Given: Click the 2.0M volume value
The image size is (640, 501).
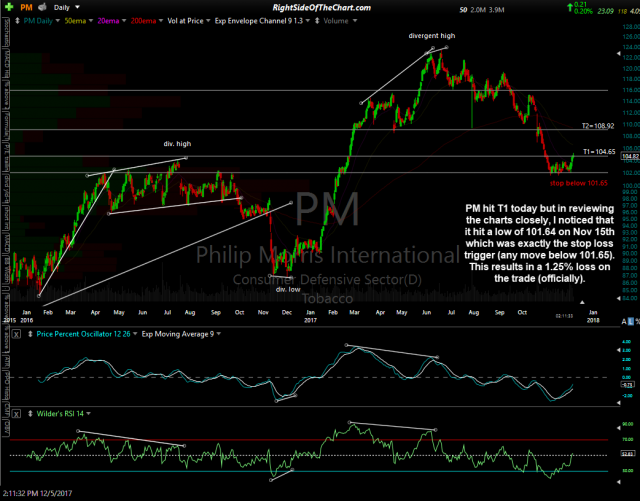Looking at the screenshot, I should 478,10.
